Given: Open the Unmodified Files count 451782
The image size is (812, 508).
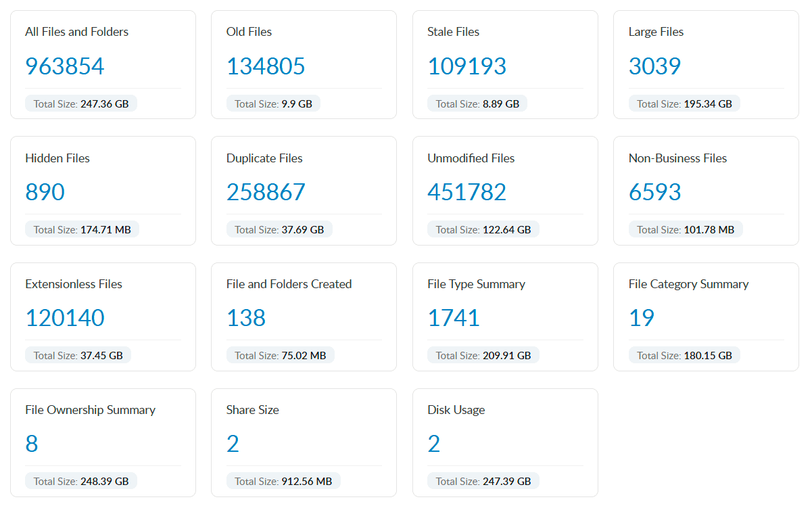Looking at the screenshot, I should pyautogui.click(x=467, y=192).
